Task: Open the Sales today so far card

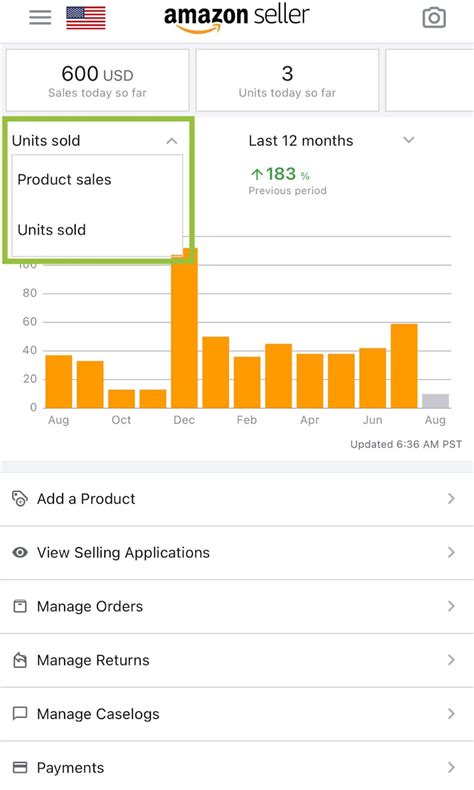Action: [98, 81]
